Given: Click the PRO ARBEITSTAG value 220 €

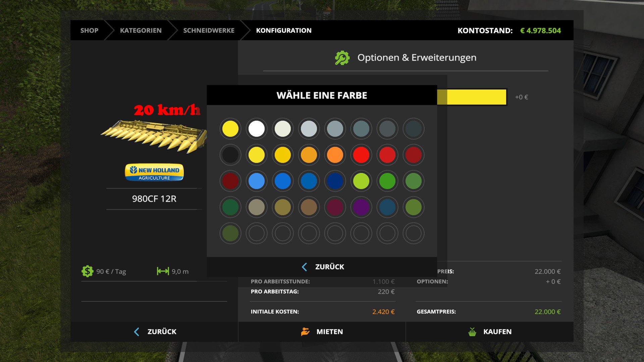Looking at the screenshot, I should 386,292.
